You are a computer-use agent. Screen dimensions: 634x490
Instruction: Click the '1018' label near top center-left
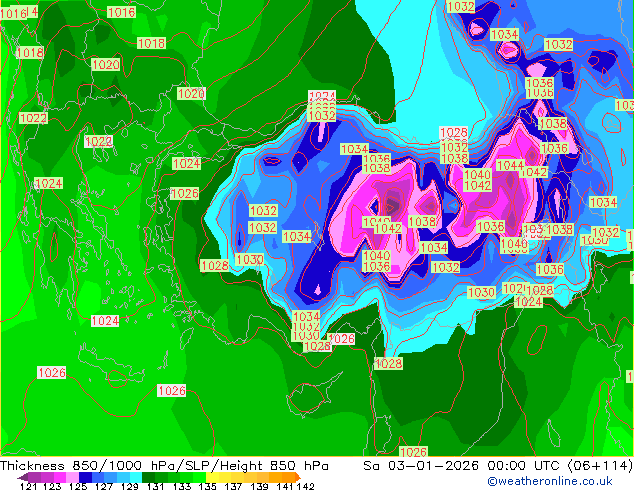pyautogui.click(x=152, y=43)
